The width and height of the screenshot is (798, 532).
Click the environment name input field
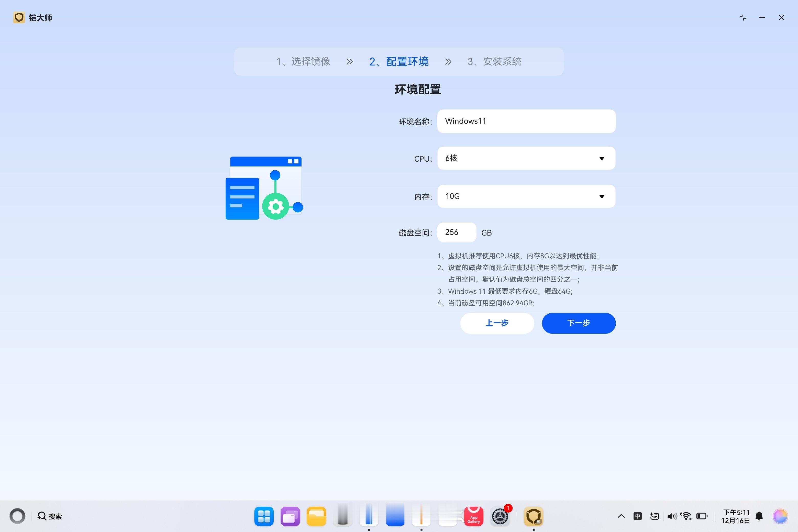tap(526, 121)
